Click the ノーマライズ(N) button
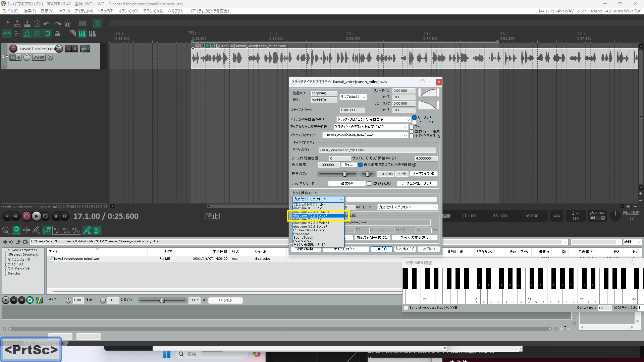Screen dimensions: 644x362 click(424, 174)
